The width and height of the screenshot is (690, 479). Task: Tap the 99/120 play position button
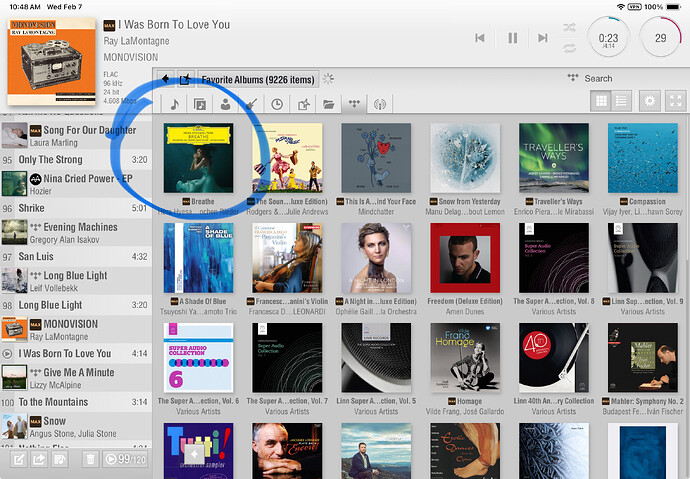[x=125, y=460]
